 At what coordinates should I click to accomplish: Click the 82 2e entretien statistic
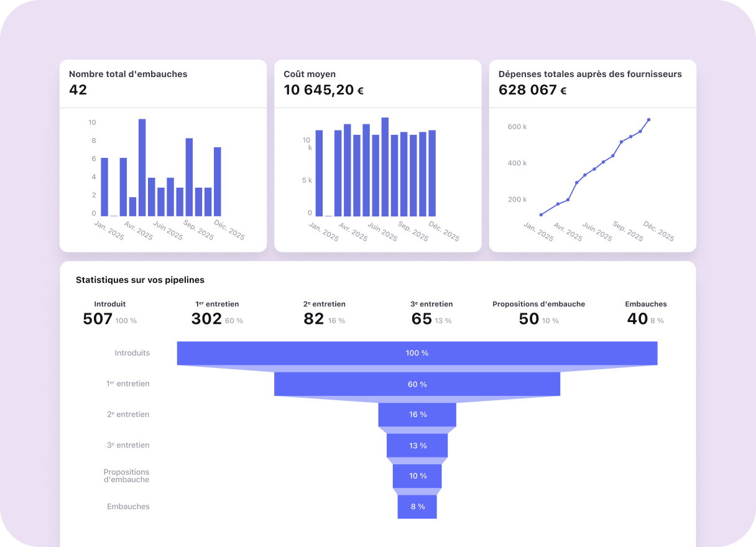[x=314, y=319]
